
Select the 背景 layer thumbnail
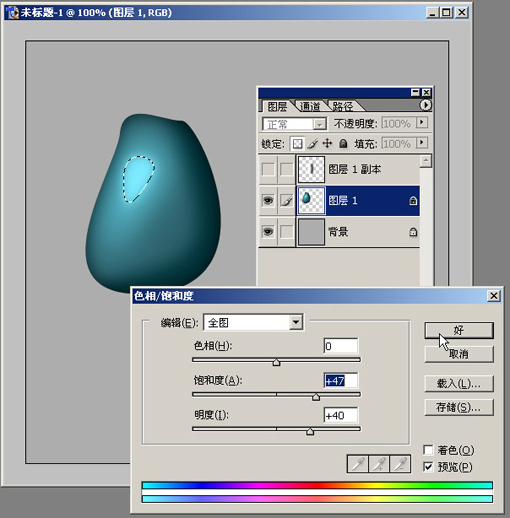pos(311,232)
